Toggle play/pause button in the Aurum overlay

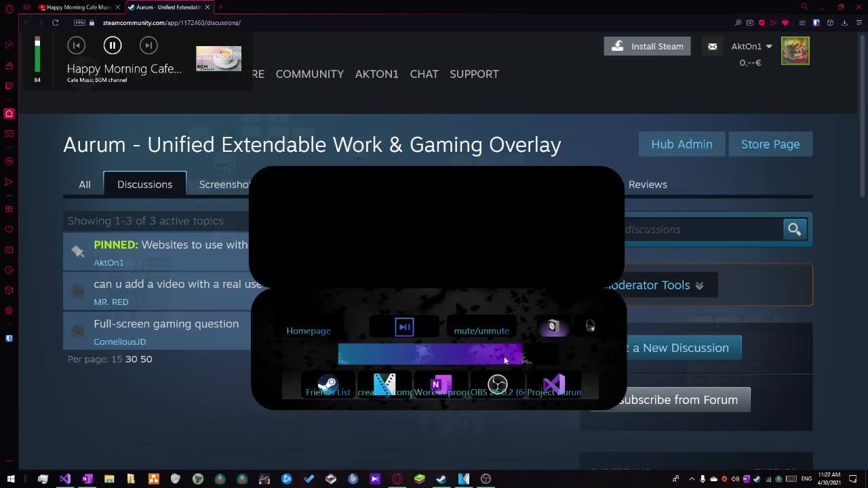[x=404, y=327]
